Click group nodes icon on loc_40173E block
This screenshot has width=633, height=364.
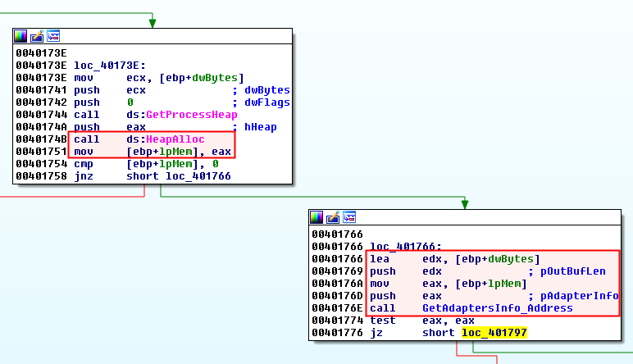(x=53, y=35)
